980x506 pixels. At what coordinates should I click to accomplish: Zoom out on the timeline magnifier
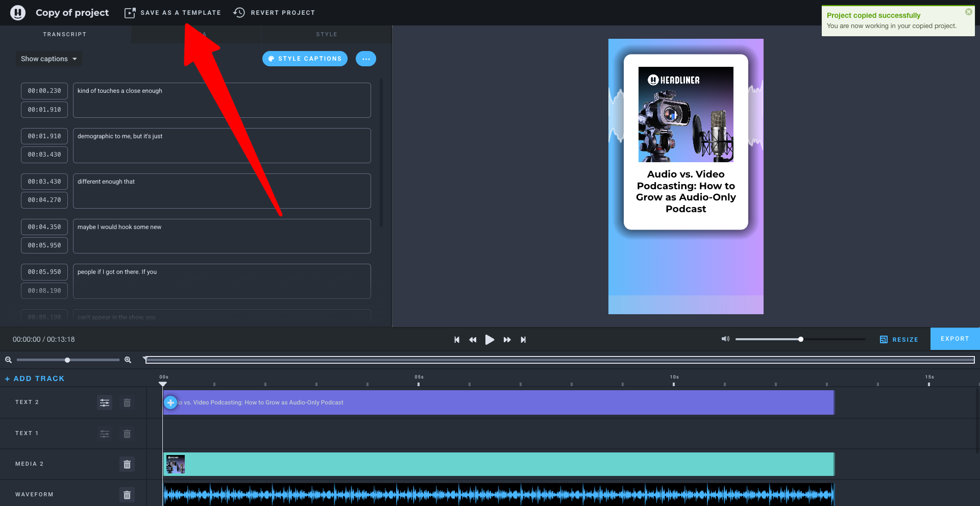pos(9,360)
